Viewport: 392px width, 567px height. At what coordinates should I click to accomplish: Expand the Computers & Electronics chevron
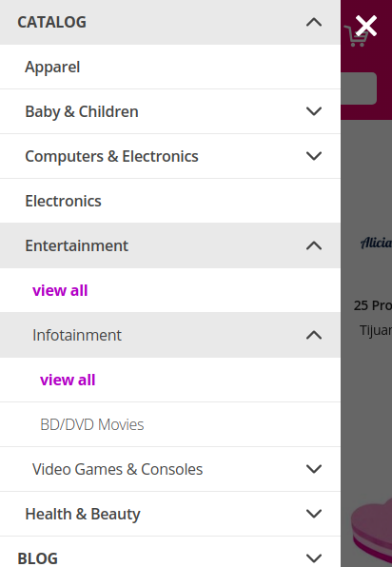314,156
